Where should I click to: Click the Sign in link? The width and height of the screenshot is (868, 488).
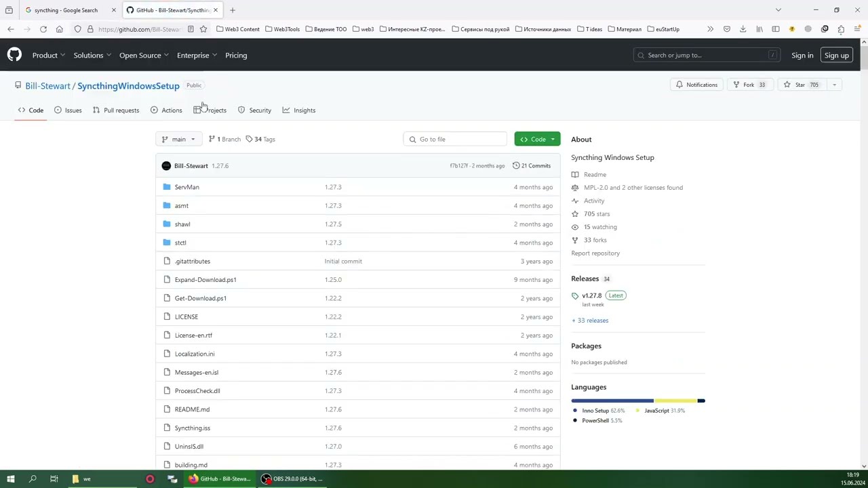802,55
